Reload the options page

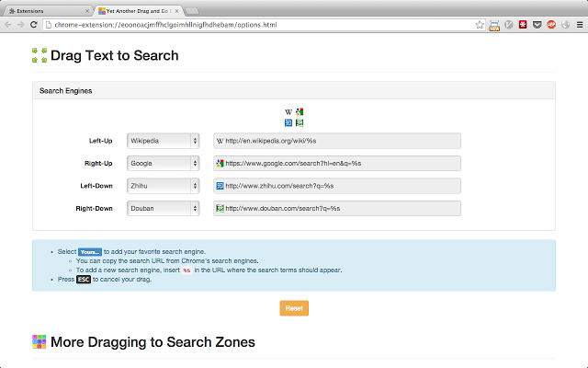(x=34, y=25)
